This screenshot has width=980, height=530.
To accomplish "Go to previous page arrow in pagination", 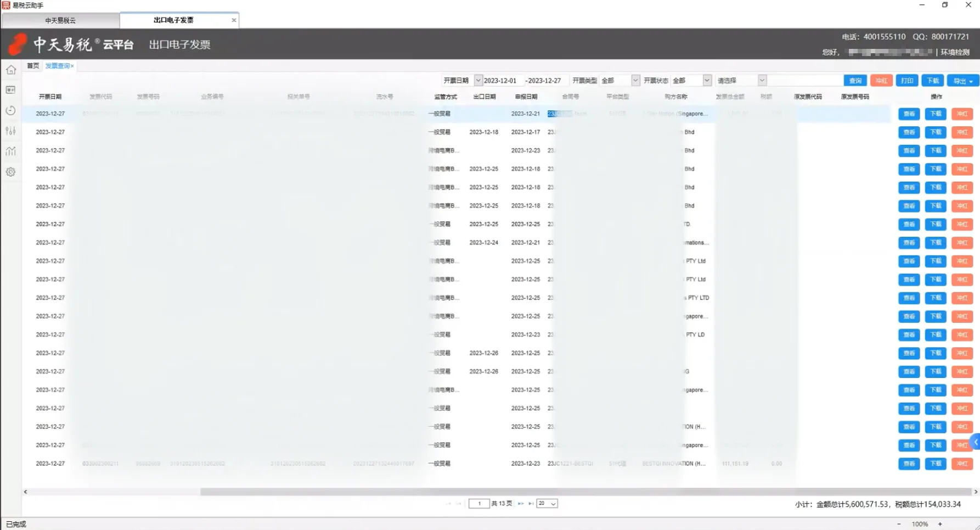I will click(458, 504).
